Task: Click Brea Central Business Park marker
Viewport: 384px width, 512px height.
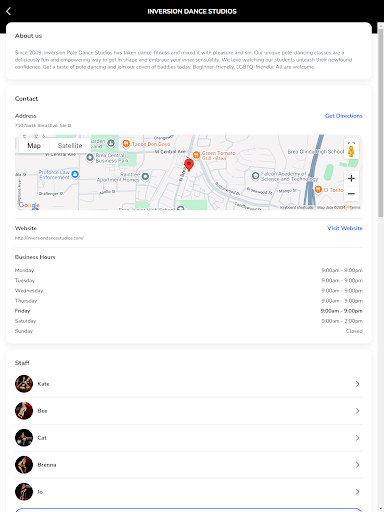Action: tap(90, 157)
